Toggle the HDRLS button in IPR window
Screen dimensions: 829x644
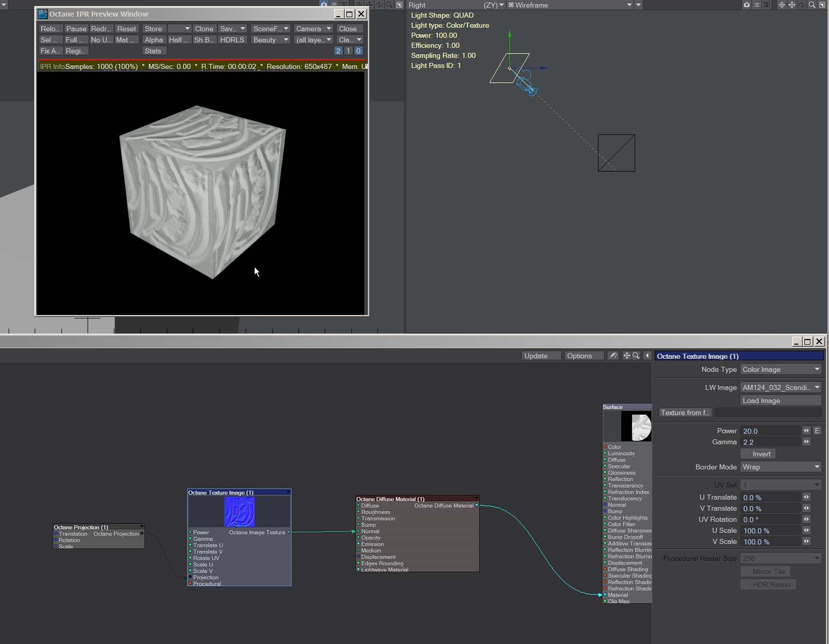point(232,40)
